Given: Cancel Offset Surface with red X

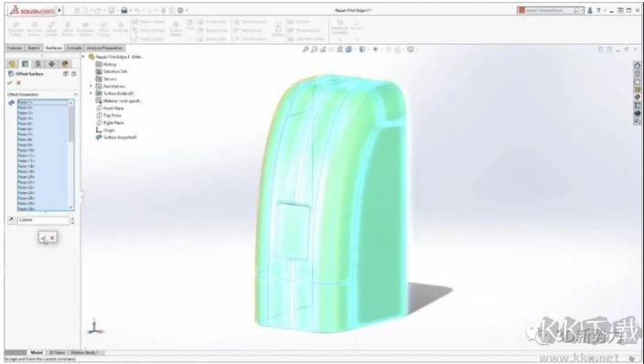Looking at the screenshot, I should [x=18, y=82].
